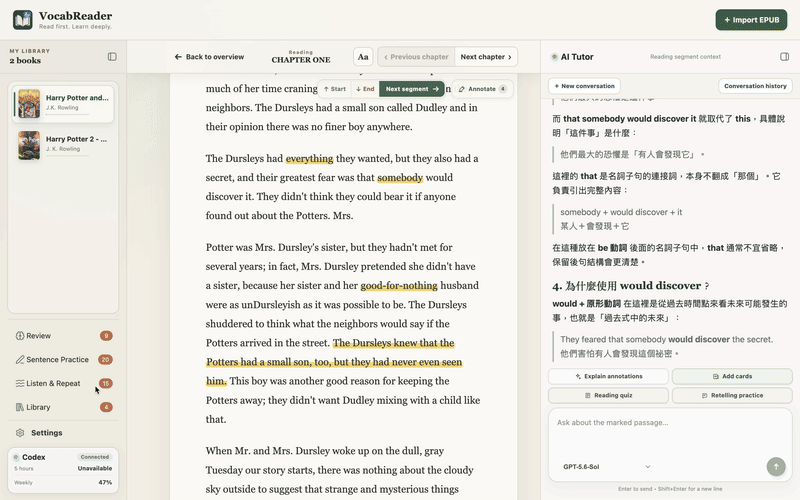Click the Settings gear icon
This screenshot has width=800, height=500.
click(20, 433)
